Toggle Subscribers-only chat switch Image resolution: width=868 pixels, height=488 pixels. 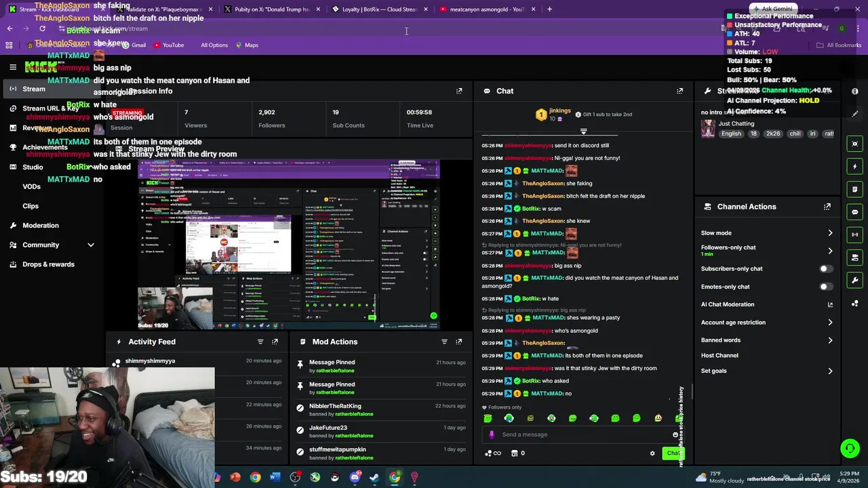pos(825,268)
